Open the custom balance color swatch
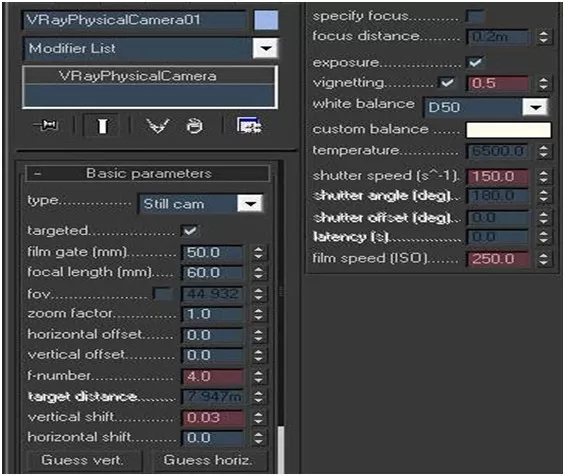 pyautogui.click(x=508, y=130)
